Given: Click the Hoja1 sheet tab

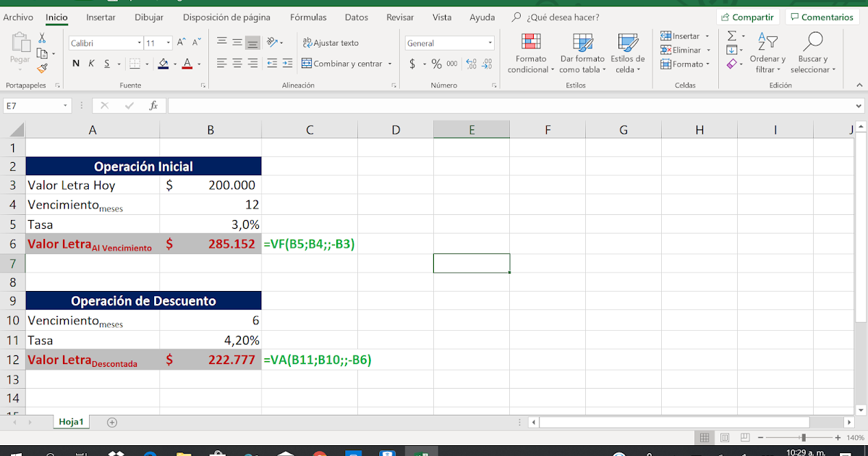Looking at the screenshot, I should (x=71, y=421).
